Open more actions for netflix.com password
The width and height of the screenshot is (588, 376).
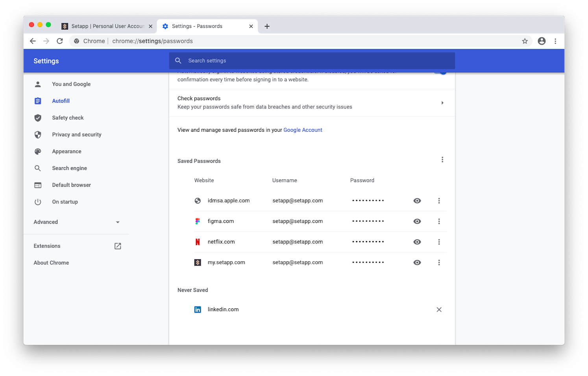[x=439, y=242]
